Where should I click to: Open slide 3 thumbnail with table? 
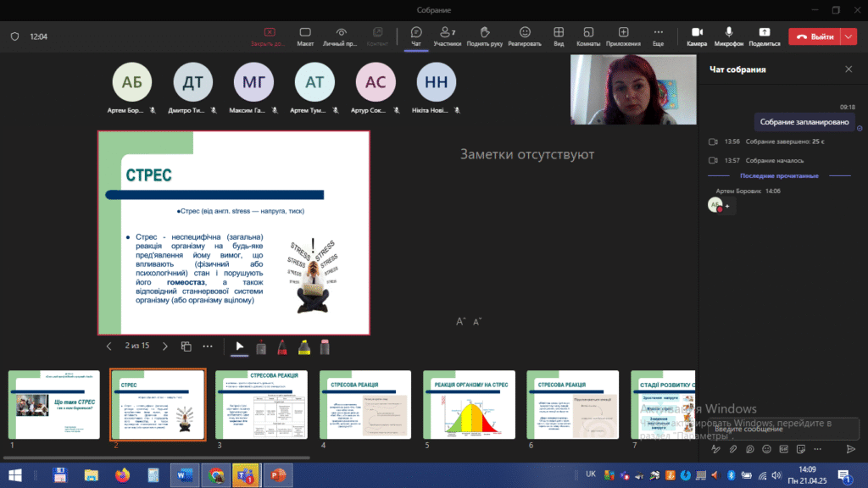[261, 404]
